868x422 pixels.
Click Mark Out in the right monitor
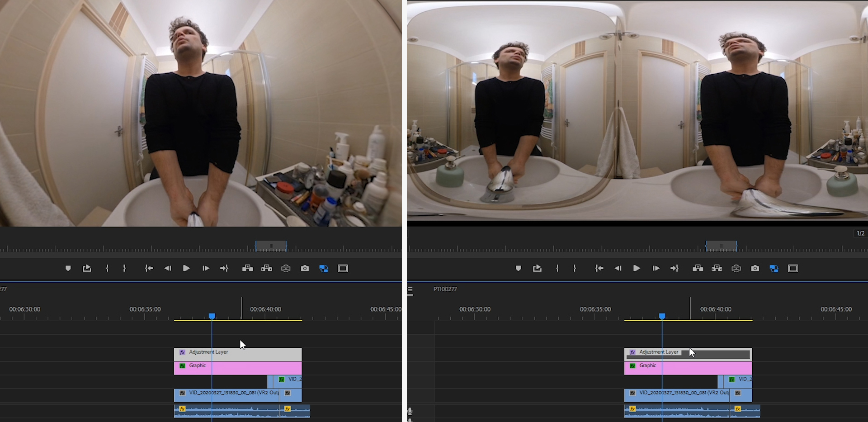click(575, 268)
